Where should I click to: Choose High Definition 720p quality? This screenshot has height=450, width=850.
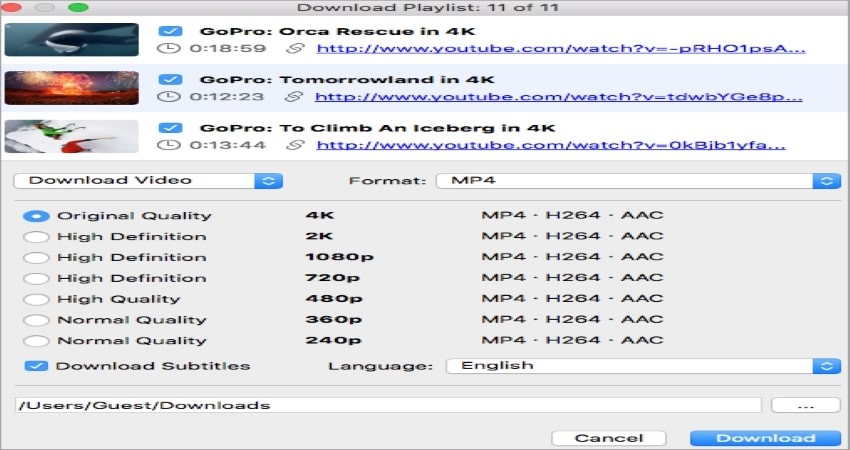pos(36,278)
